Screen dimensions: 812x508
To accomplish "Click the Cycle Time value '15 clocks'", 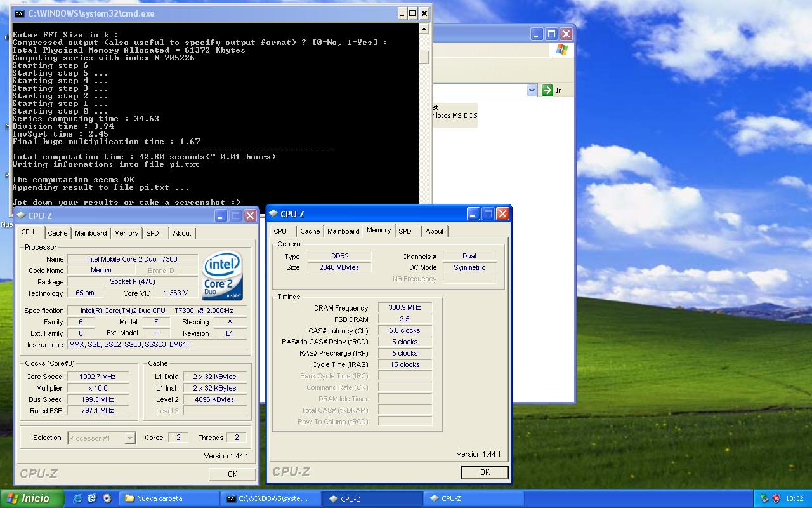I will pyautogui.click(x=405, y=364).
